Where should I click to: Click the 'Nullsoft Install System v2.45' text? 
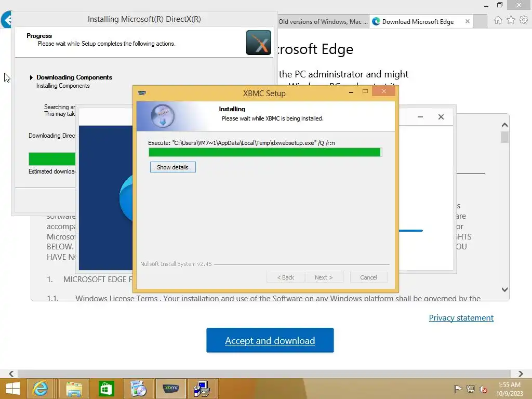(176, 264)
